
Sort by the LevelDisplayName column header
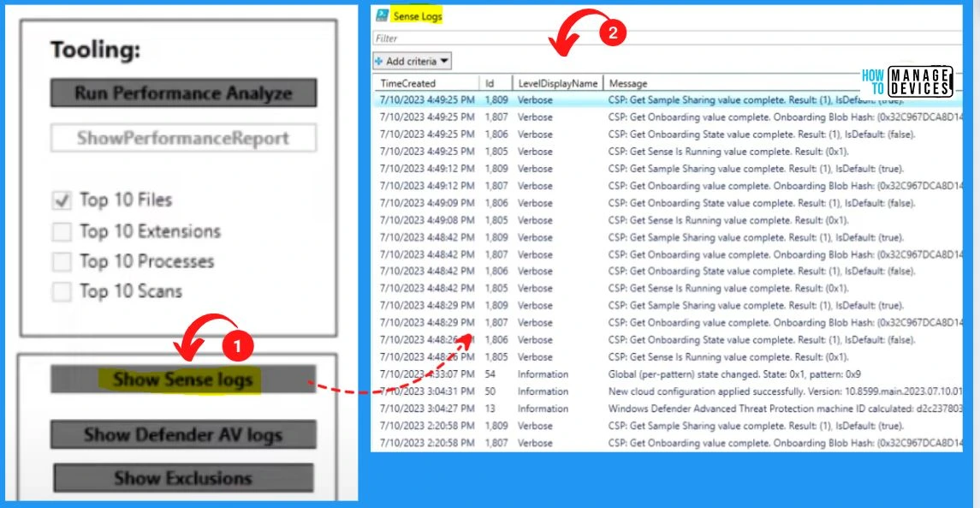[558, 83]
